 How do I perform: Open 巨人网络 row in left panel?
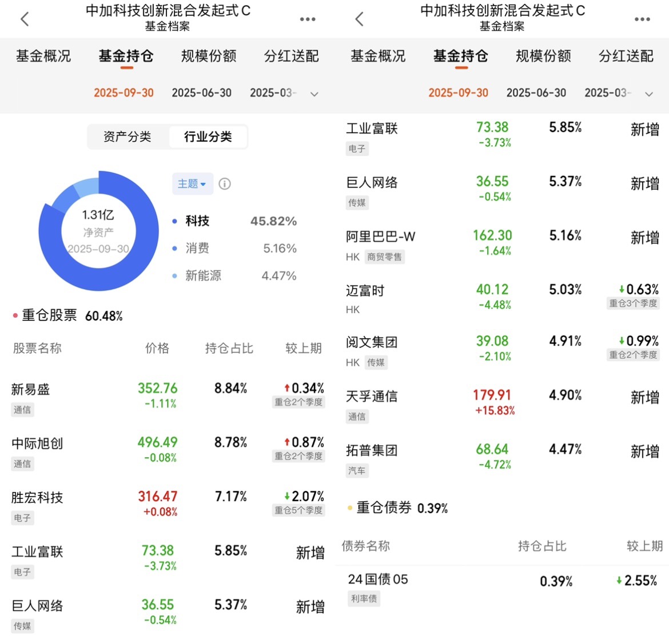[x=167, y=615]
